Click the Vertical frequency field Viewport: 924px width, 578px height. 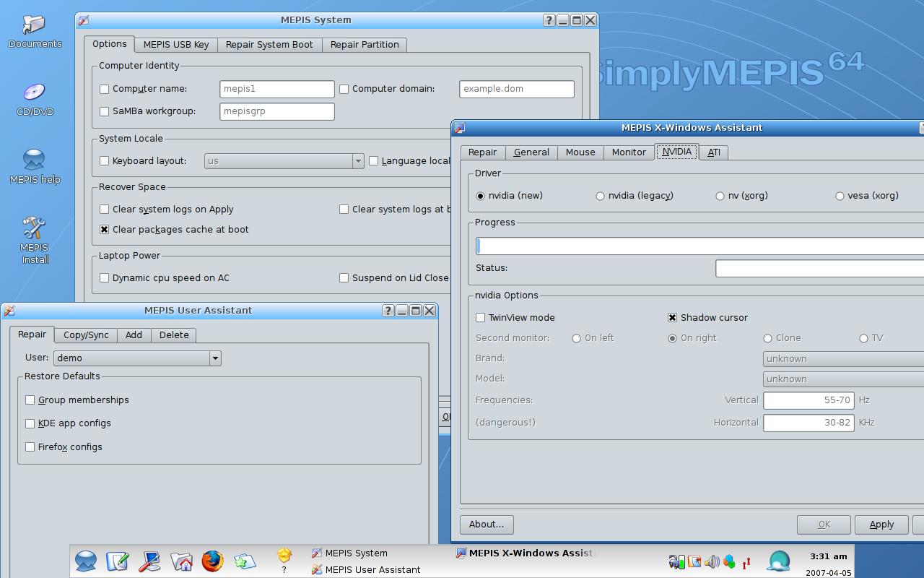(808, 400)
